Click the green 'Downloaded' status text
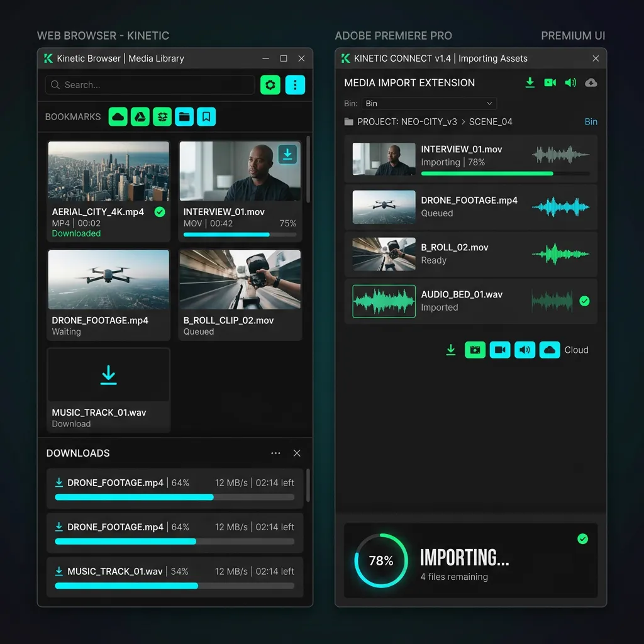This screenshot has width=644, height=644. (76, 233)
